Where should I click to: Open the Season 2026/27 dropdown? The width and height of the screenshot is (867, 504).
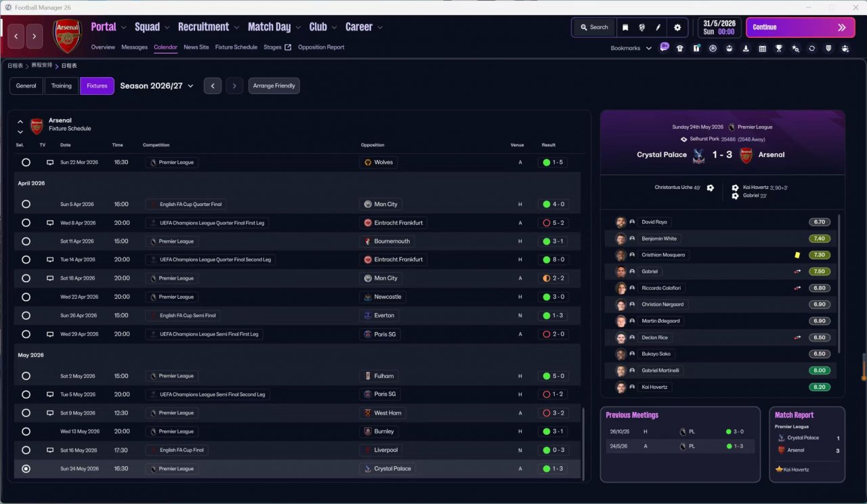click(157, 86)
